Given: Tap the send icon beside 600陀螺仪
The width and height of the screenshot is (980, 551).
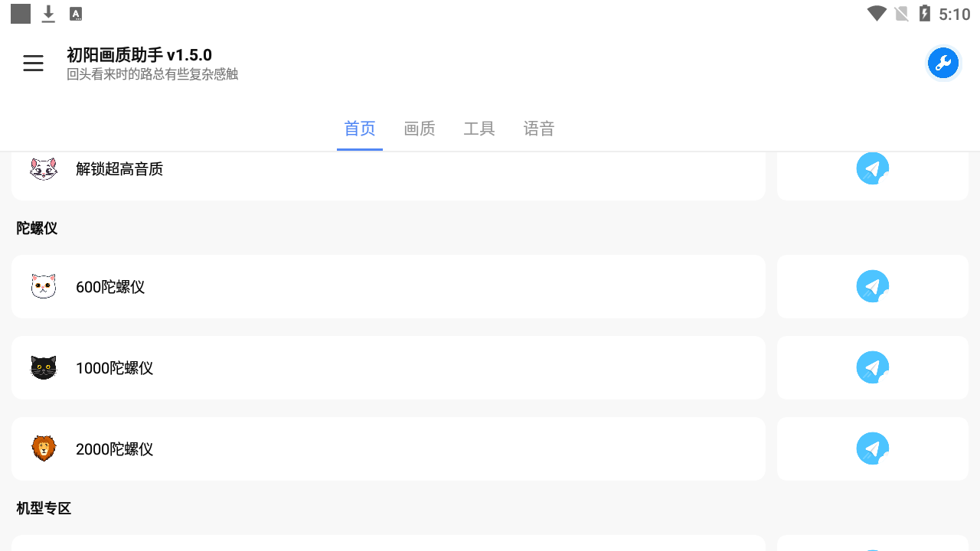Looking at the screenshot, I should click(873, 286).
